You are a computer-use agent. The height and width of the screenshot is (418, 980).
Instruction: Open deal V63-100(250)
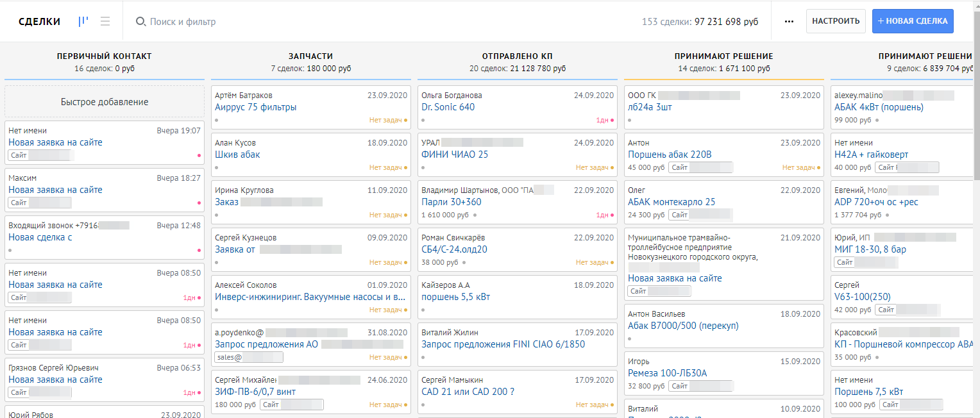[863, 297]
